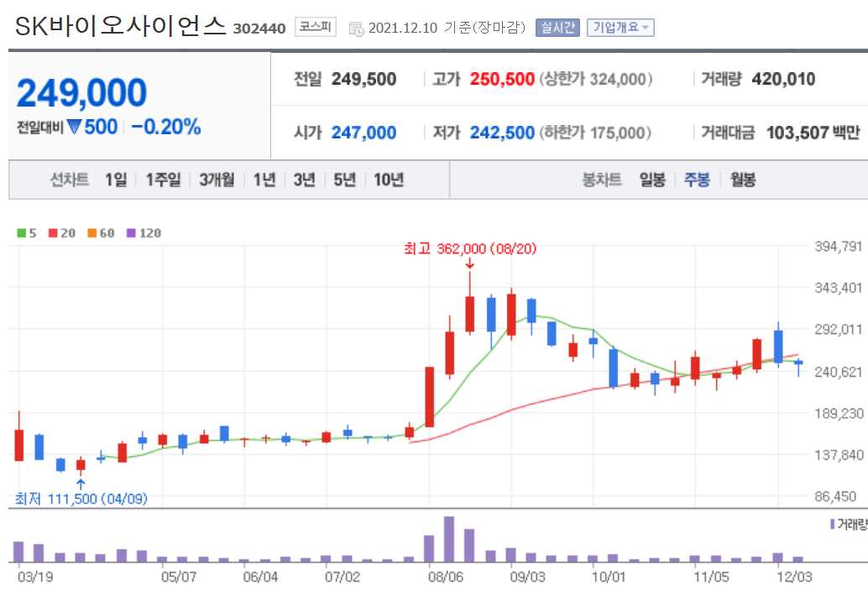Open the 기업개요 dropdown
868x594 pixels.
(x=621, y=27)
